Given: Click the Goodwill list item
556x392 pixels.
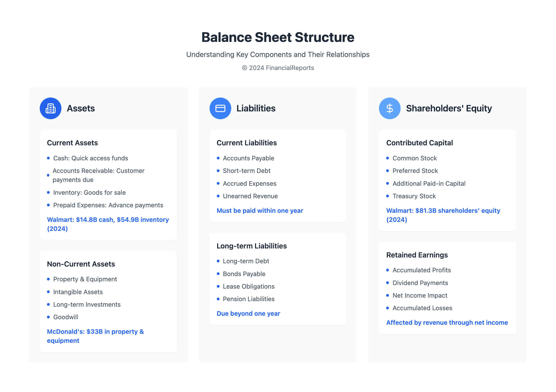Looking at the screenshot, I should [x=66, y=317].
